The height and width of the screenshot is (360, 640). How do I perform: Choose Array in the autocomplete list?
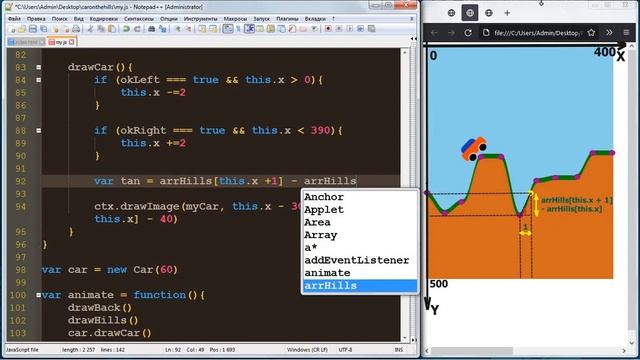(360, 235)
